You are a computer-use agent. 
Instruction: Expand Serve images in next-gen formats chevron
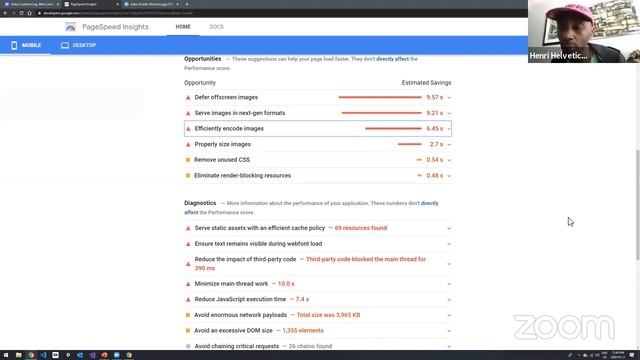click(449, 113)
